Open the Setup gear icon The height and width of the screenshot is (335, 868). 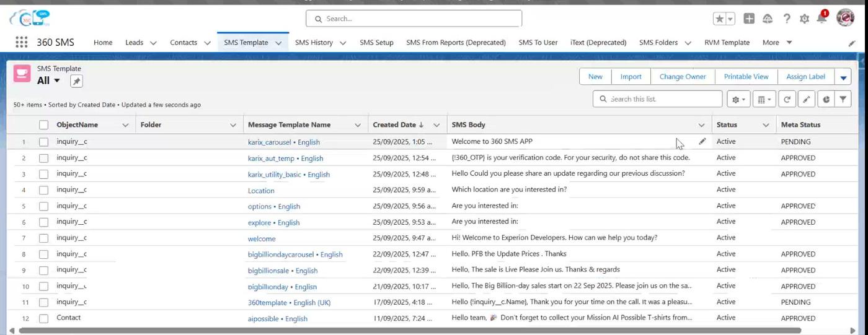coord(804,19)
